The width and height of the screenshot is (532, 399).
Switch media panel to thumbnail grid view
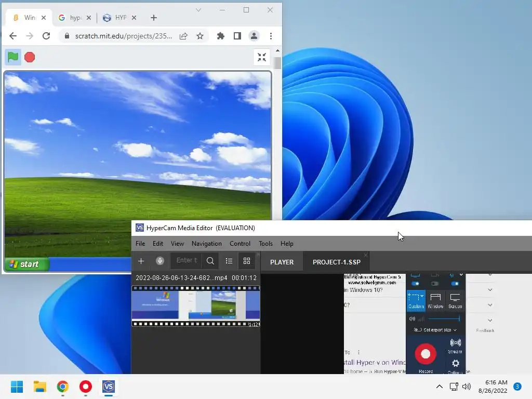247,261
